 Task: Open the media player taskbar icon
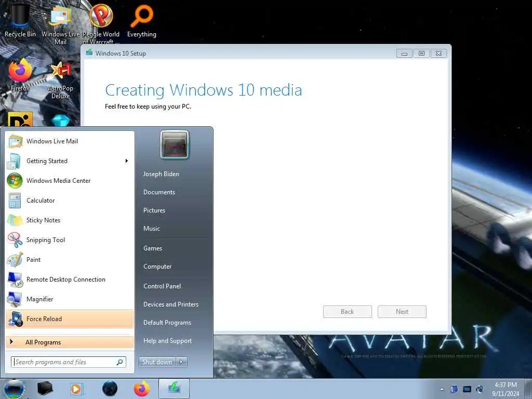tap(77, 389)
